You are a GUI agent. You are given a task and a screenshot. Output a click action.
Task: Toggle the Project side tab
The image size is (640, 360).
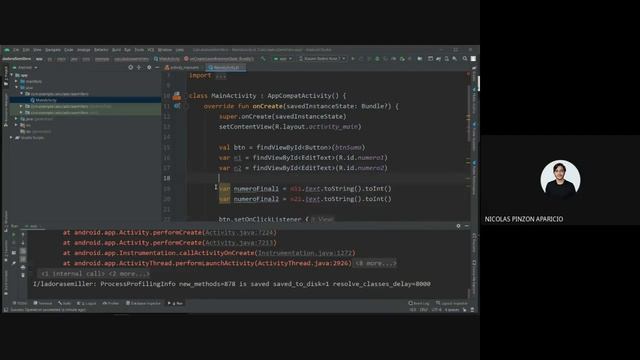[x=6, y=76]
